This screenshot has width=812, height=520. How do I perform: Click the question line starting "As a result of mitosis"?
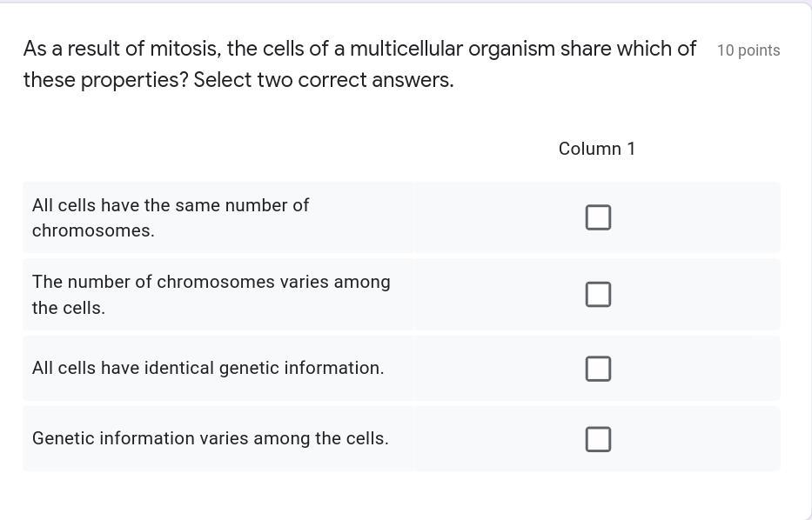(359, 49)
